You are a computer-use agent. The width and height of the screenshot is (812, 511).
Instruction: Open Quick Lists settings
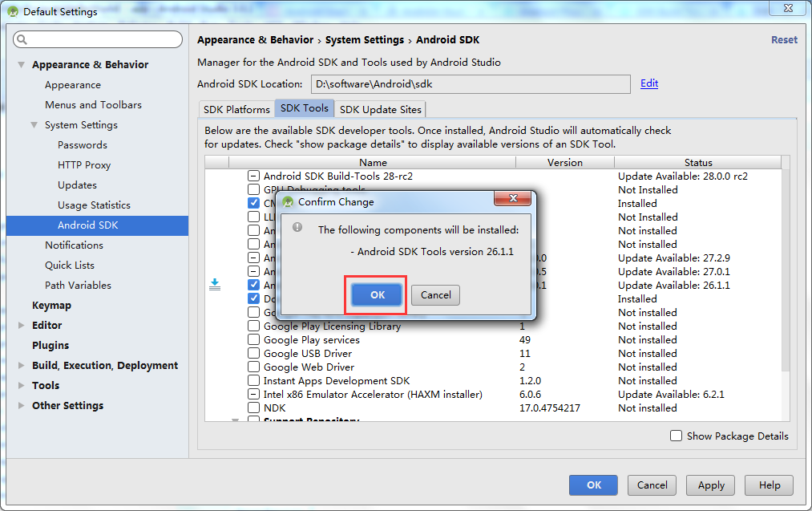click(x=70, y=266)
